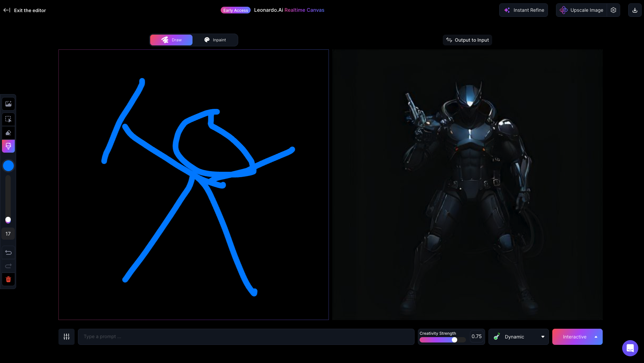
Task: Click Output to Input
Action: coord(467,40)
